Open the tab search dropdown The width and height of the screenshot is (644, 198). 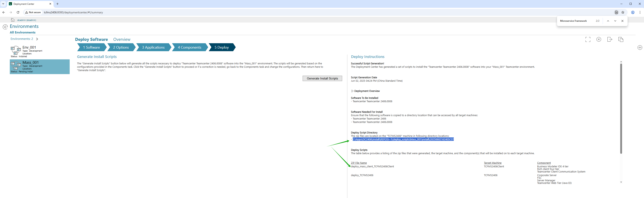point(3,4)
